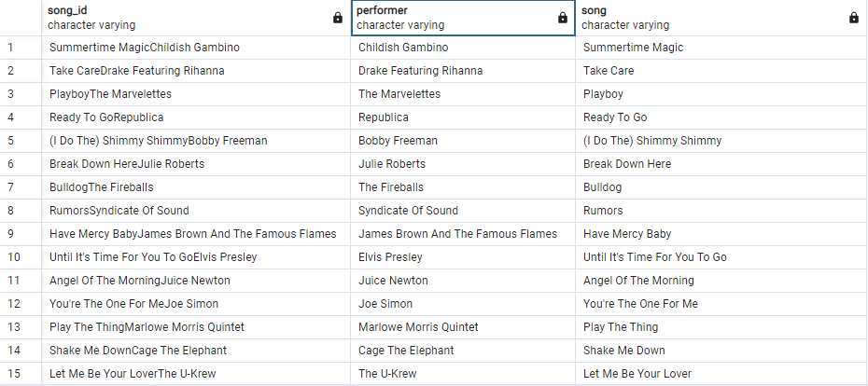Select row number 15
This screenshot has height=386, width=868.
click(x=10, y=374)
